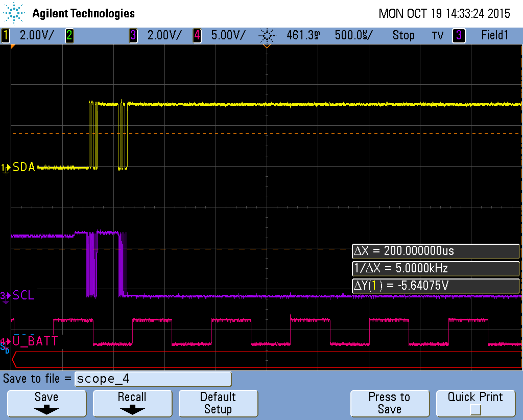Click the 461.3 ms delay value

[x=303, y=35]
